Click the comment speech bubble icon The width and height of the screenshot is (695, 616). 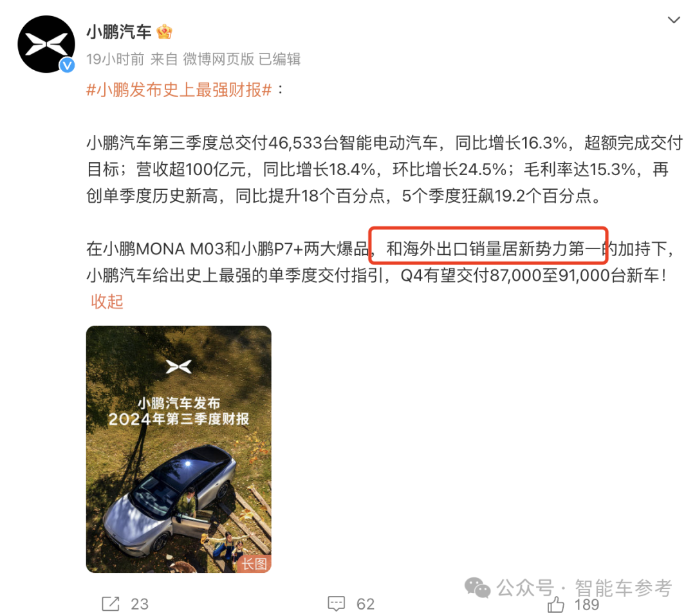pyautogui.click(x=336, y=604)
